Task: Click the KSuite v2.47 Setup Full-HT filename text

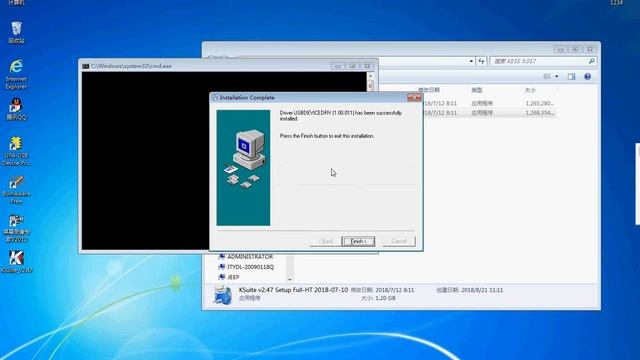Action: [x=293, y=290]
